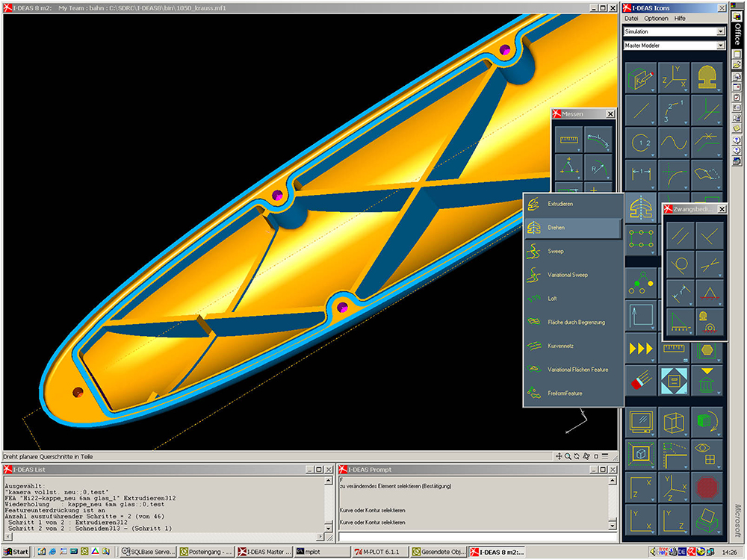The image size is (747, 560).
Task: Select the circle by two points tool
Action: [x=641, y=143]
